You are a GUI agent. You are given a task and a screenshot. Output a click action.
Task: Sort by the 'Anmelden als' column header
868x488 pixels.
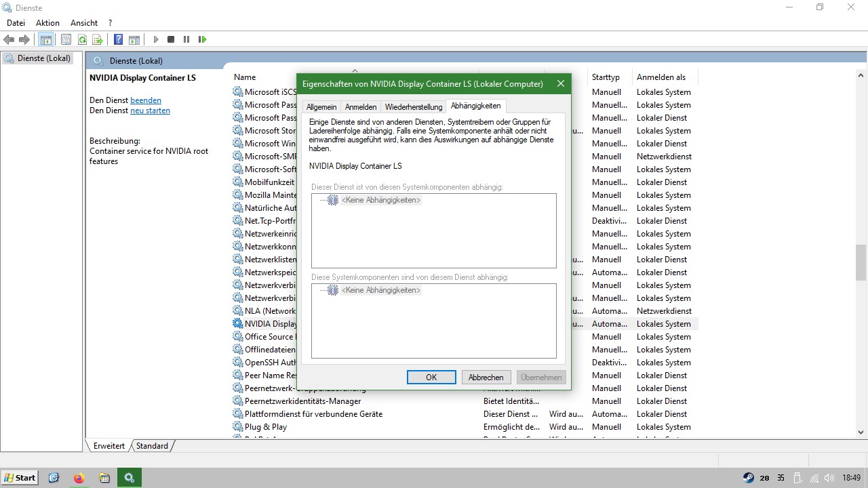click(661, 77)
